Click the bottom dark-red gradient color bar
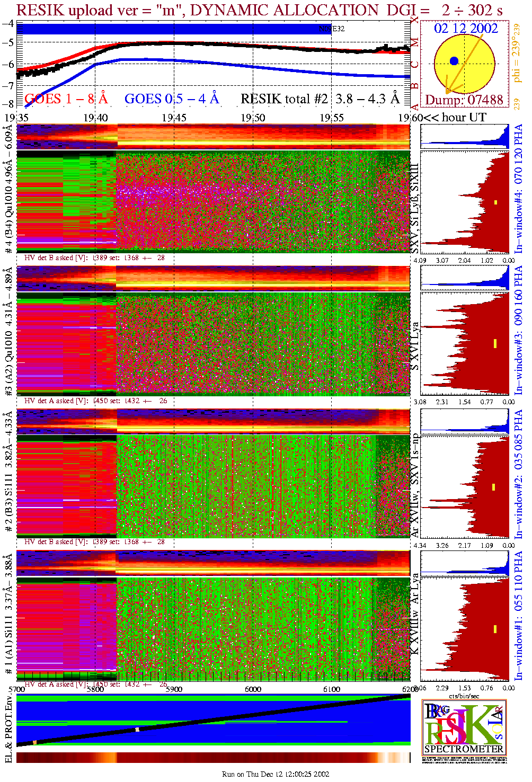This screenshot has height=782, width=532. tap(212, 758)
